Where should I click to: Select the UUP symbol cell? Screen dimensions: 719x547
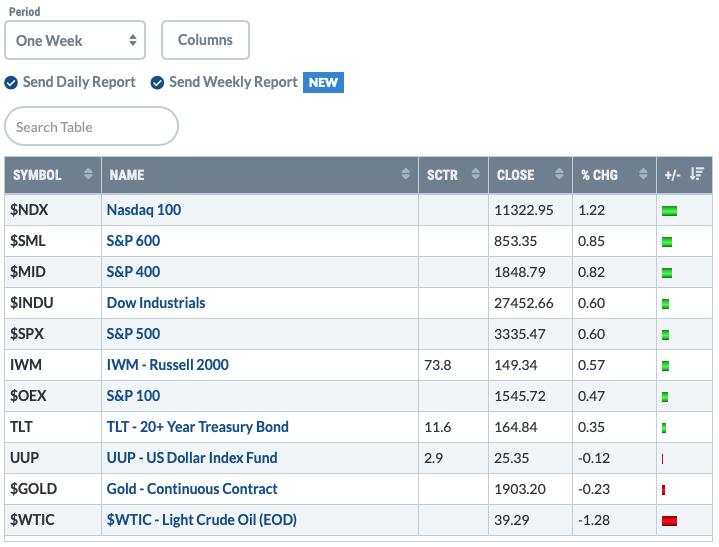(53, 458)
